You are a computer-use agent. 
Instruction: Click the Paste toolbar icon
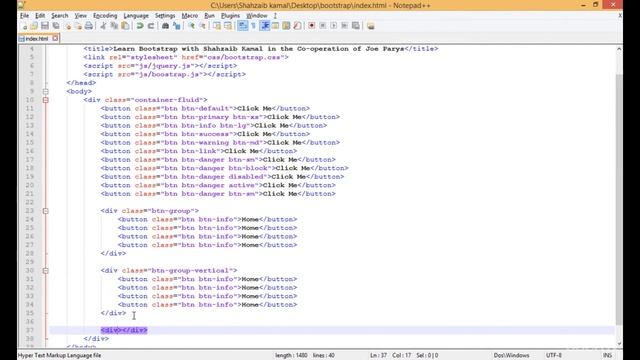click(125, 26)
